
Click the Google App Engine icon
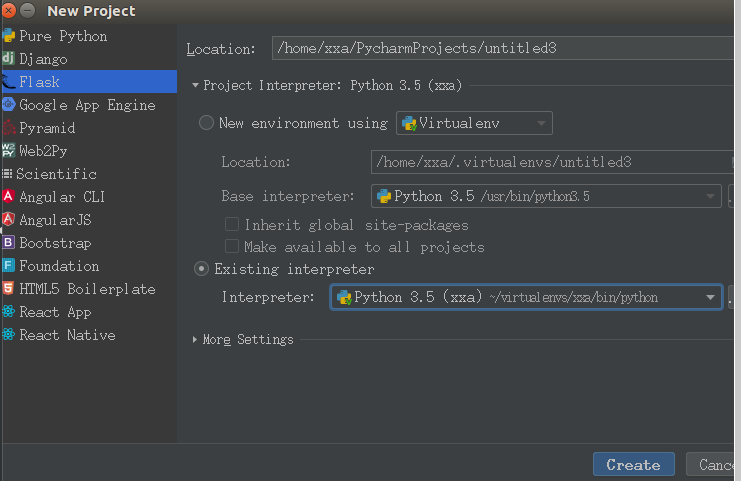tap(9, 104)
